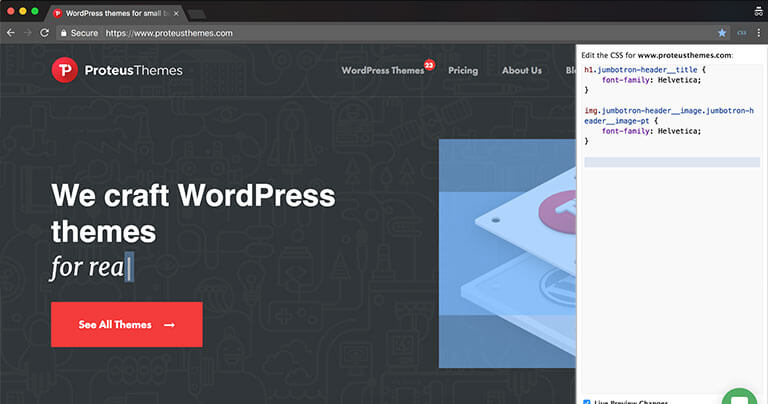The image size is (768, 404).
Task: Click the We craft WordPress themes headline
Action: 193,213
